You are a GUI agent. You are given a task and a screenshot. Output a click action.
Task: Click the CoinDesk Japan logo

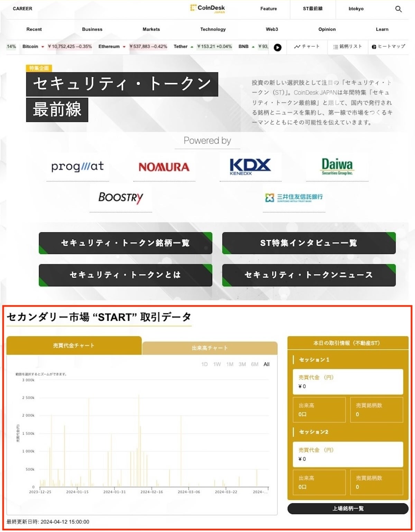coord(207,8)
